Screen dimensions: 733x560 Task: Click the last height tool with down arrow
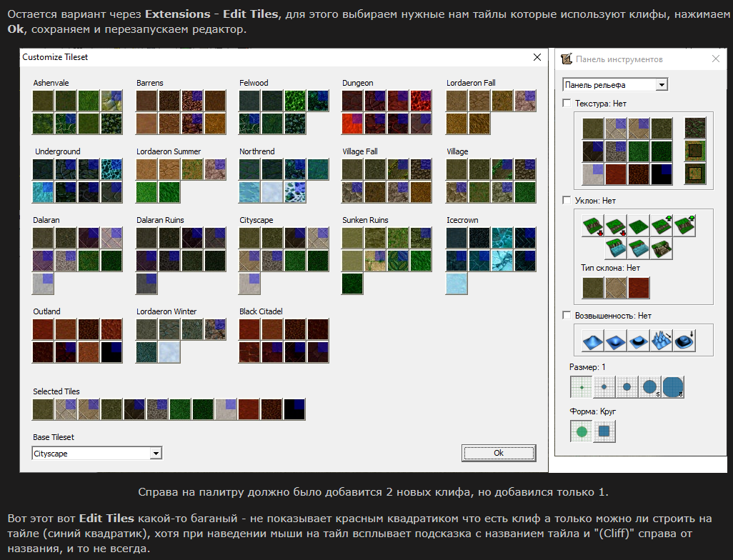(684, 341)
